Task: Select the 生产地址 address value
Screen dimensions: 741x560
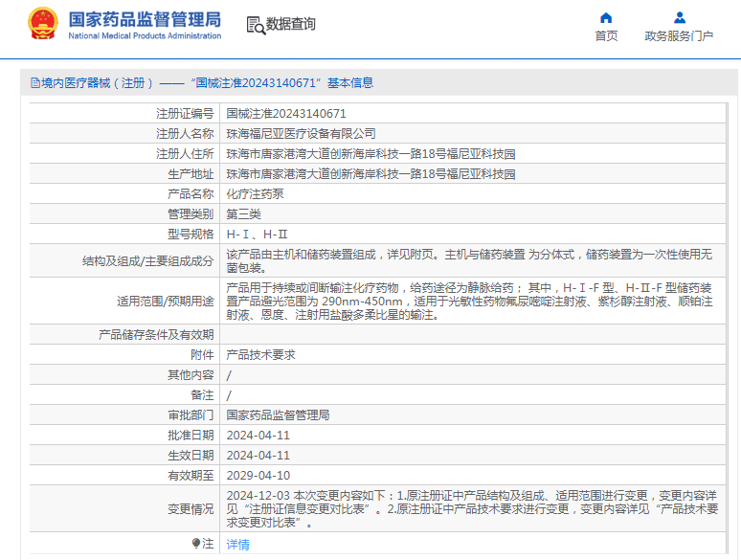Action: [x=370, y=174]
